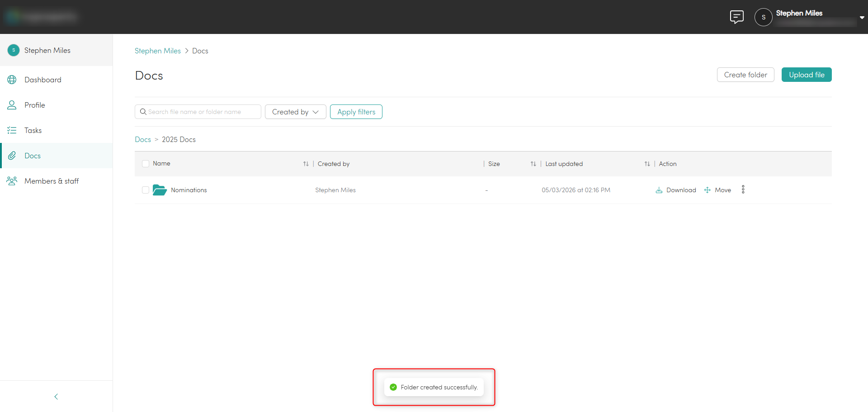Sort by Last updated column arrows
The image size is (868, 412).
point(647,164)
